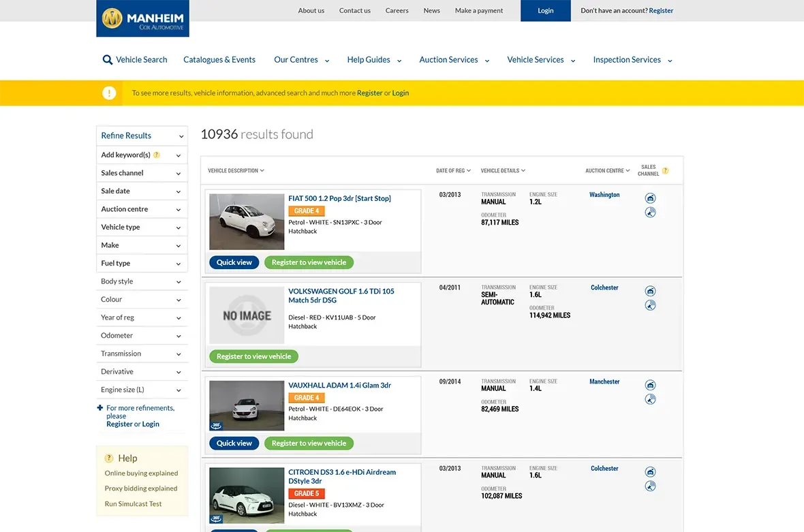Click the Login button in header
This screenshot has width=804, height=532.
pyautogui.click(x=546, y=11)
